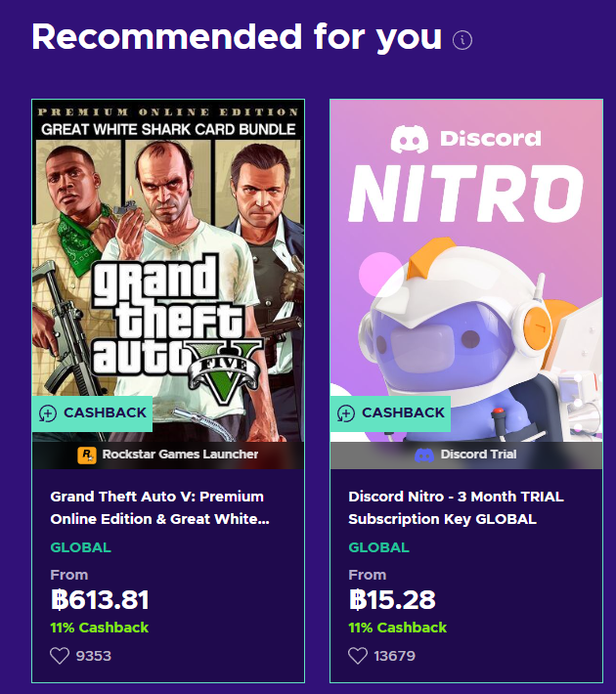The width and height of the screenshot is (616, 694).
Task: Click 11% Cashback text under GTA V price
Action: click(x=98, y=628)
